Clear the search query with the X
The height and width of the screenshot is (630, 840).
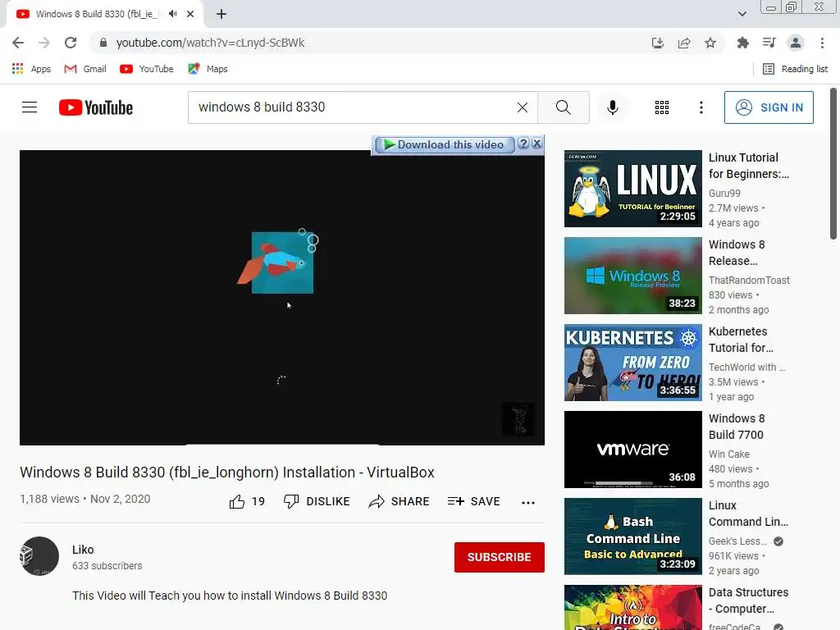point(523,107)
